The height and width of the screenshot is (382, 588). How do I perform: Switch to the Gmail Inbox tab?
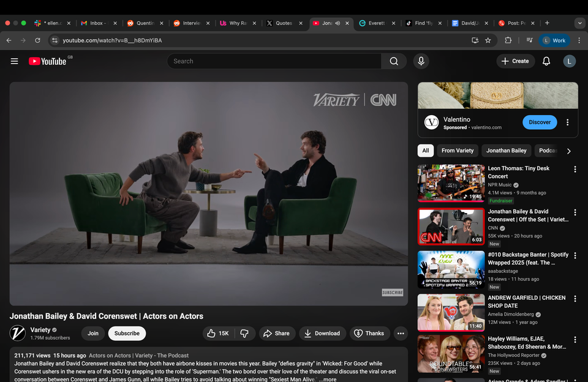[x=96, y=23]
